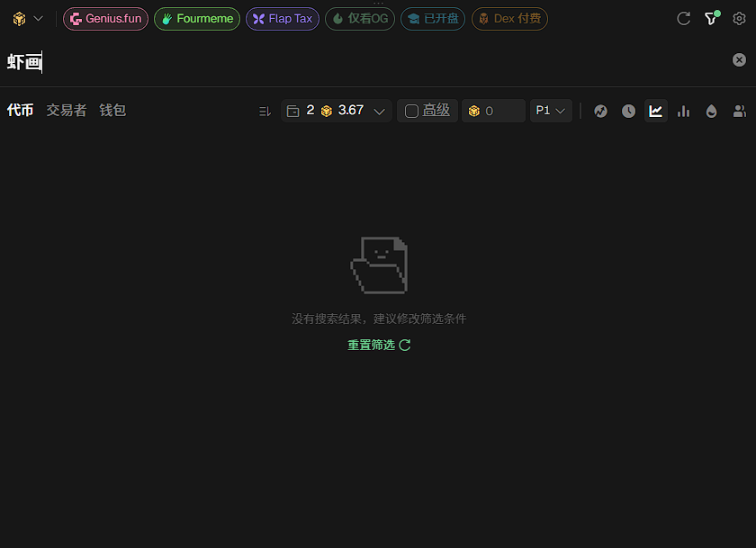Toggle the 已开盘 filter chip
The width and height of the screenshot is (756, 548).
tap(433, 19)
